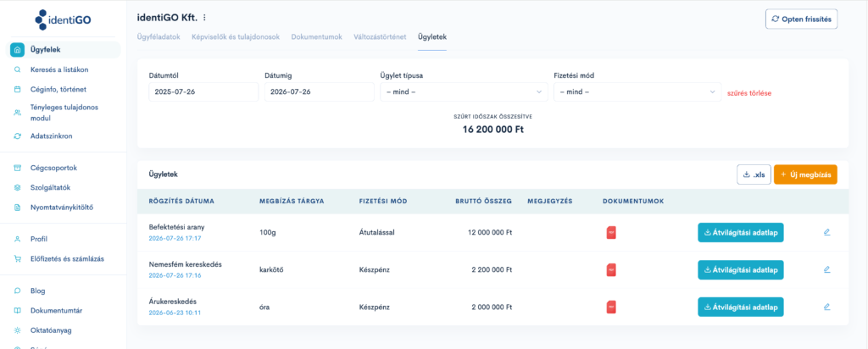Click the Céginfo, történet calendar icon

coord(17,89)
